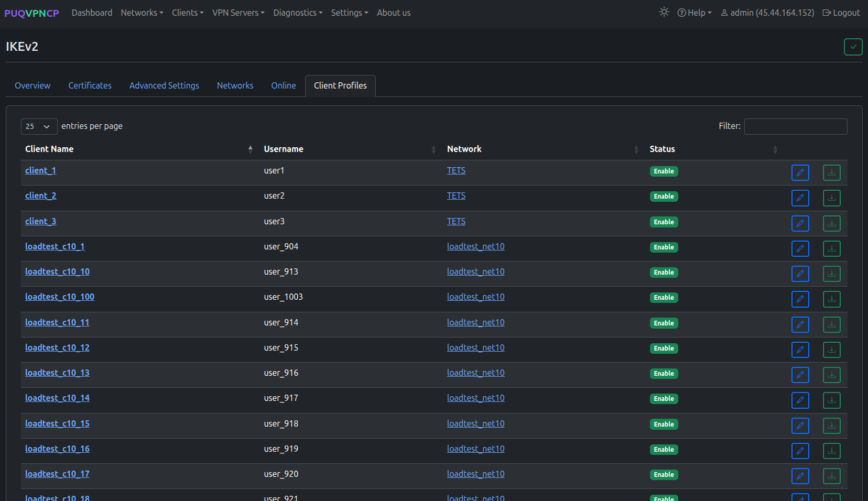868x501 pixels.
Task: Download the loadtest_c10_11 profile
Action: pyautogui.click(x=831, y=324)
